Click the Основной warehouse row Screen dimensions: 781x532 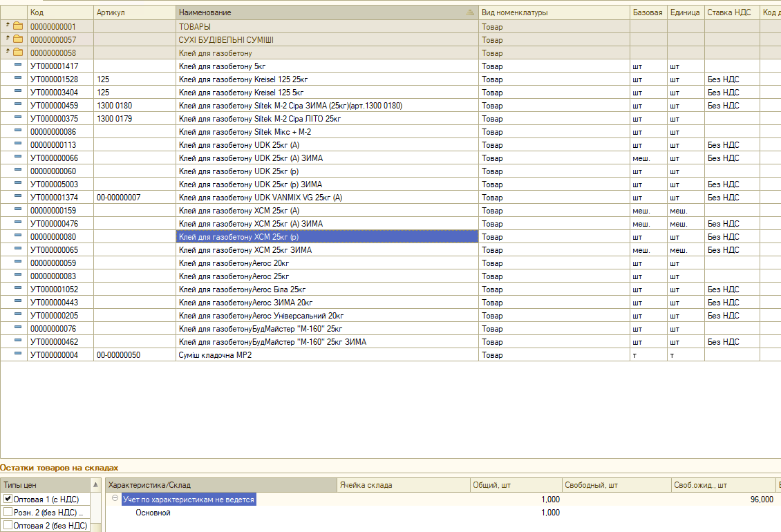tap(153, 513)
